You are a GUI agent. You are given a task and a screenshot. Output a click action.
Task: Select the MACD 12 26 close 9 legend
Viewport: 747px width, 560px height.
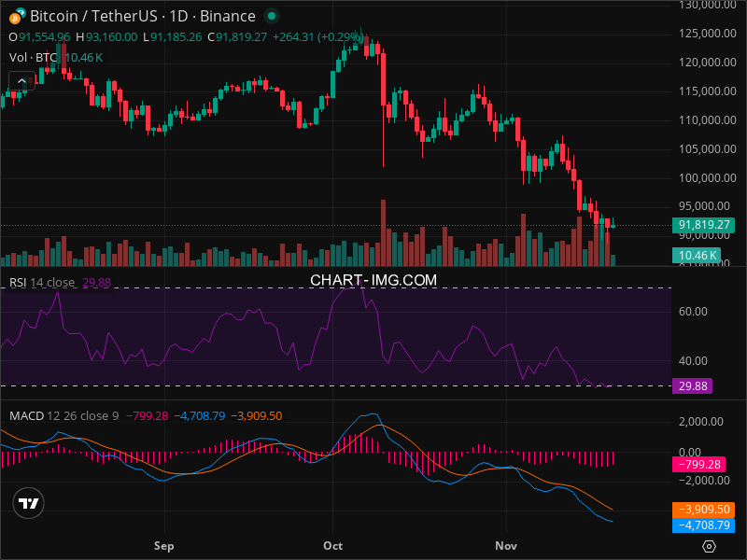[63, 414]
